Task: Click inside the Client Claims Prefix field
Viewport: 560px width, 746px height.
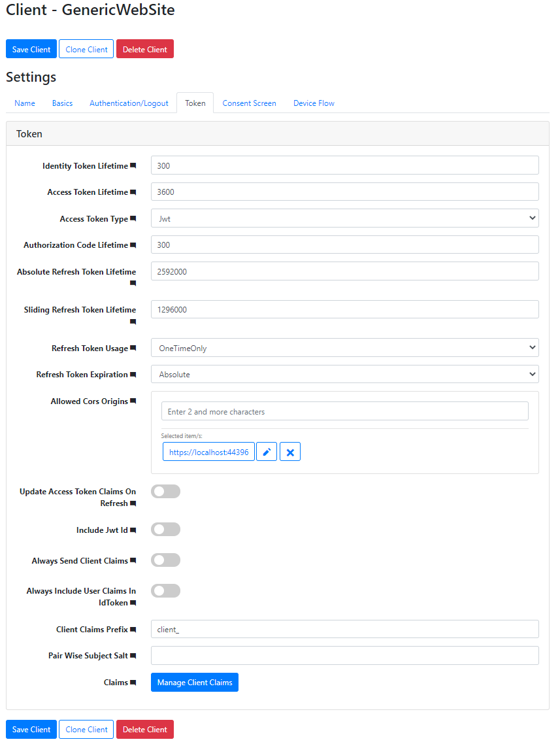Action: click(344, 629)
